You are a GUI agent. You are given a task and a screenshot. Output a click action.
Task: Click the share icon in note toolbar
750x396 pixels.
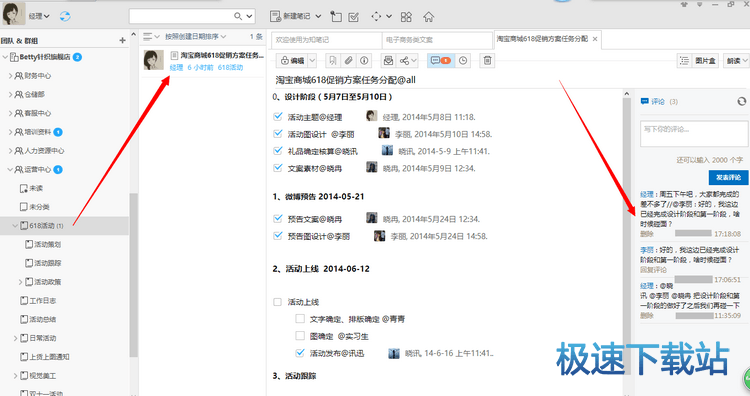pos(405,61)
